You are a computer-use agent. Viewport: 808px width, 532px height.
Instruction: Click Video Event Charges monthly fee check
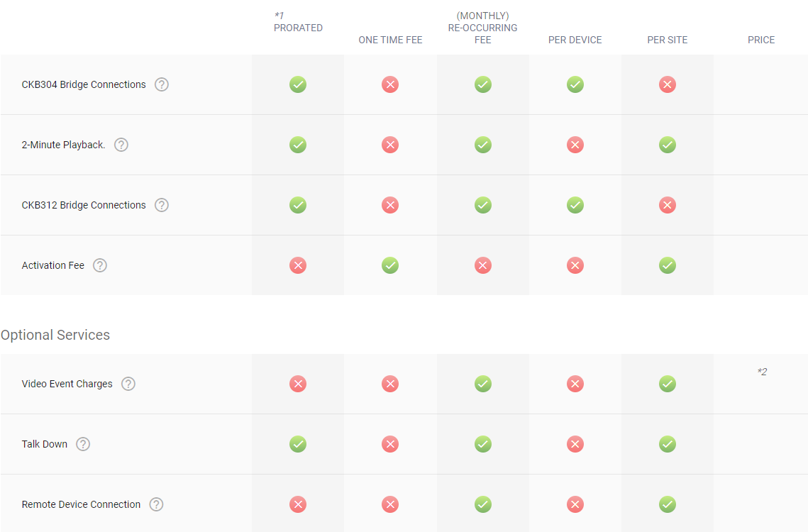(x=483, y=384)
